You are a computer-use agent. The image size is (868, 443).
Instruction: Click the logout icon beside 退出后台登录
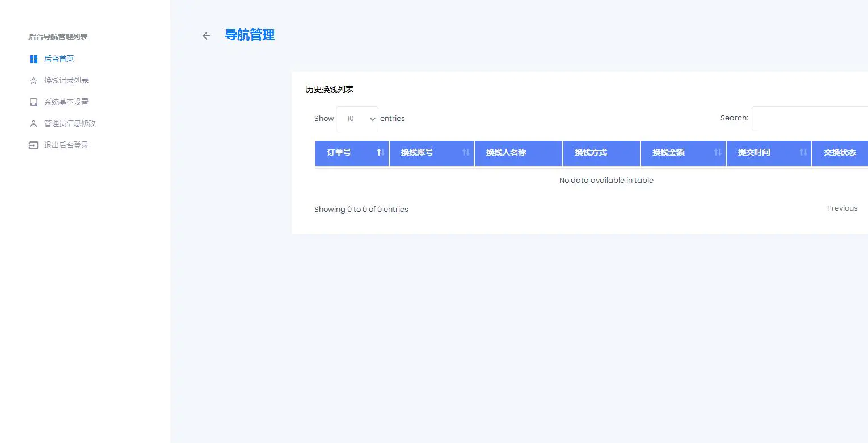(x=33, y=145)
